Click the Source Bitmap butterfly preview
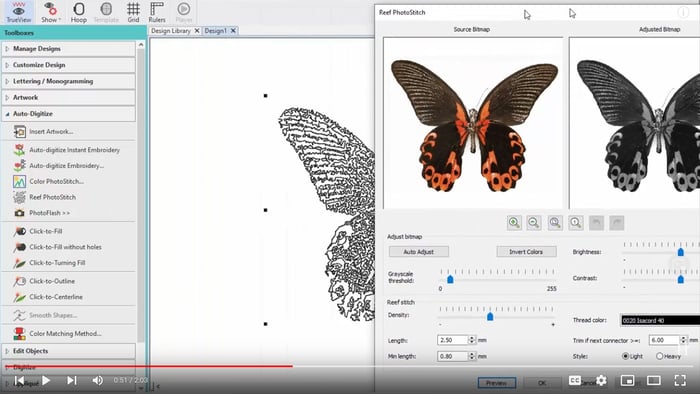The height and width of the screenshot is (394, 700). coord(473,123)
